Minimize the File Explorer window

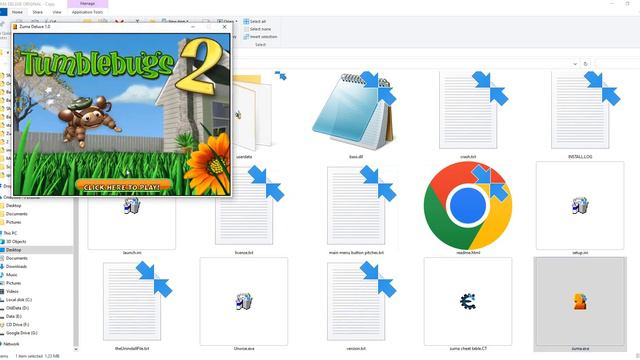point(612,4)
